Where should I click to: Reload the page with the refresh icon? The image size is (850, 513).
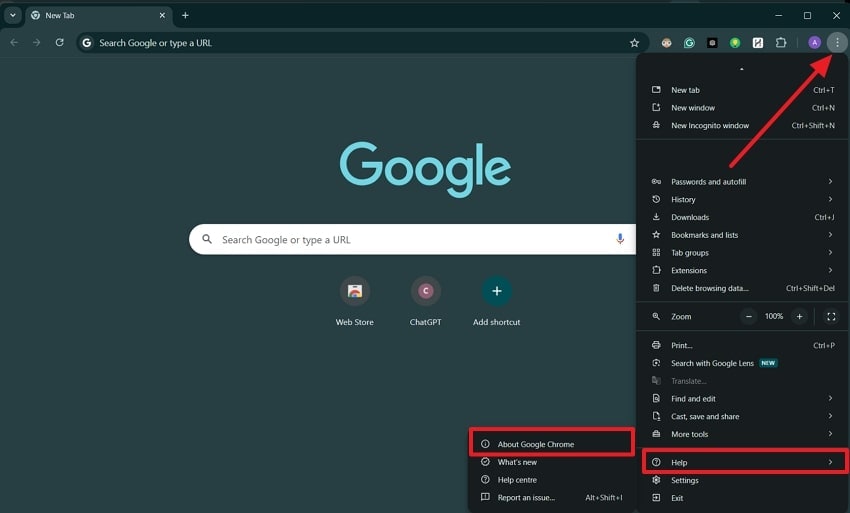point(60,42)
